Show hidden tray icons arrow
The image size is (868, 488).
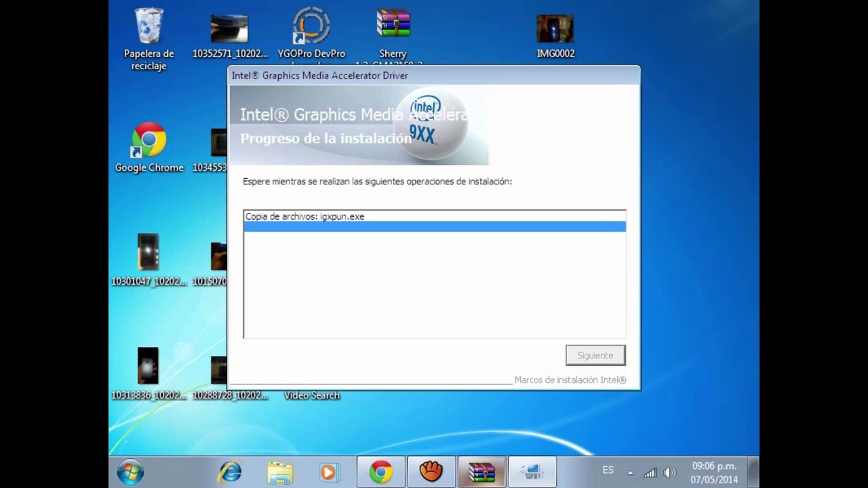click(x=631, y=472)
